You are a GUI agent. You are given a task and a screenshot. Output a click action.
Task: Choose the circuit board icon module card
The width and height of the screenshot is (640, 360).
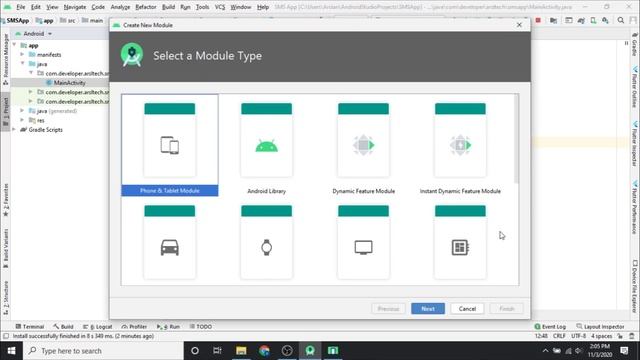pos(460,243)
